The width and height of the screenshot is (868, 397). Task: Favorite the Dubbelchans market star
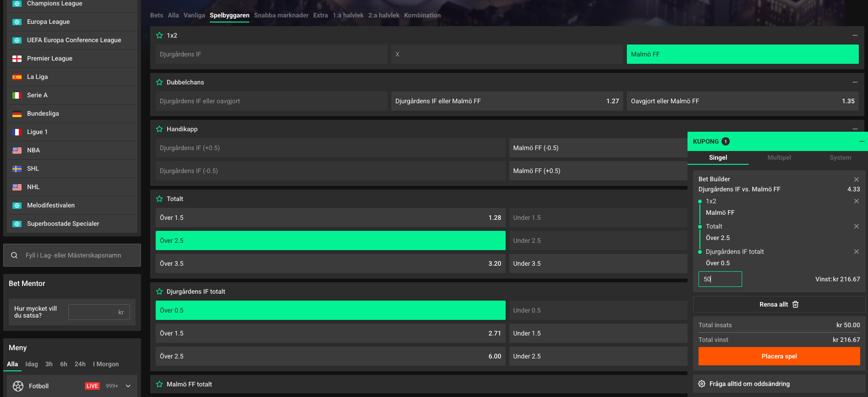click(159, 82)
